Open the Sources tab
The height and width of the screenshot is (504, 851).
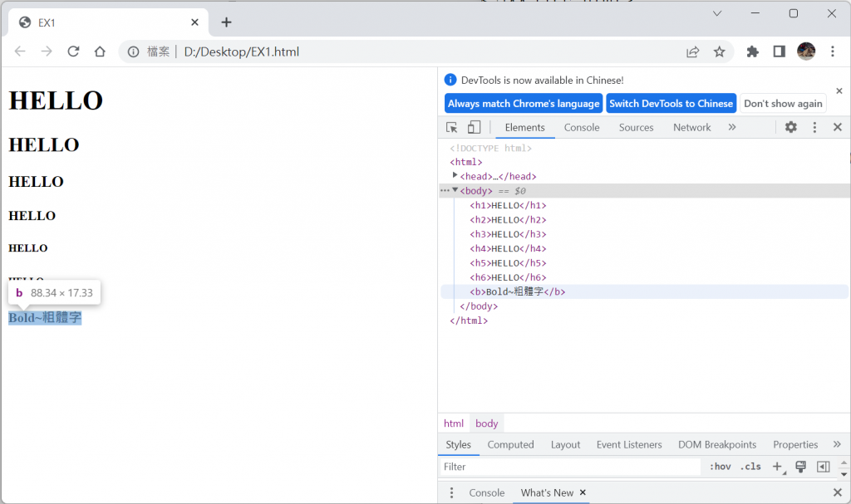click(x=636, y=128)
